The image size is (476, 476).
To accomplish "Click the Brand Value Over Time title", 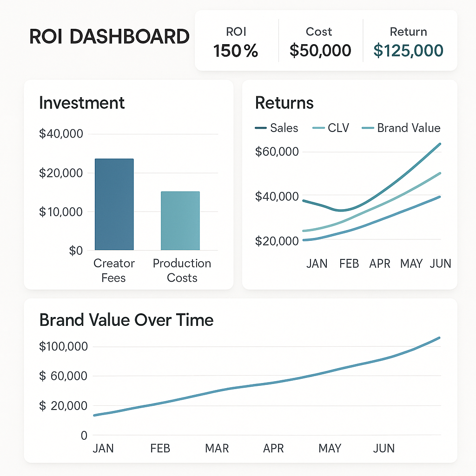I will pos(126,320).
